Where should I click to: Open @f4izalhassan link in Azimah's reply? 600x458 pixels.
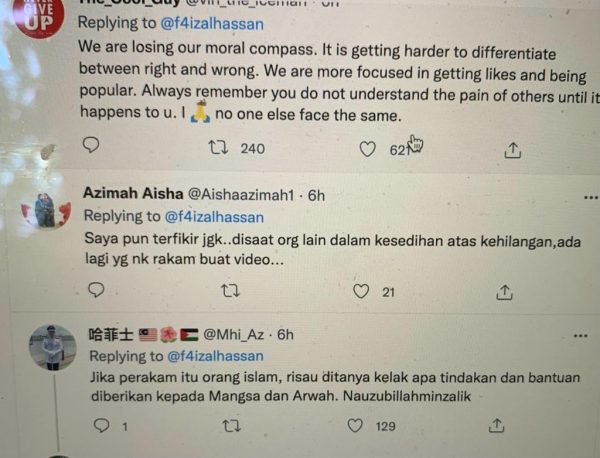(x=214, y=215)
